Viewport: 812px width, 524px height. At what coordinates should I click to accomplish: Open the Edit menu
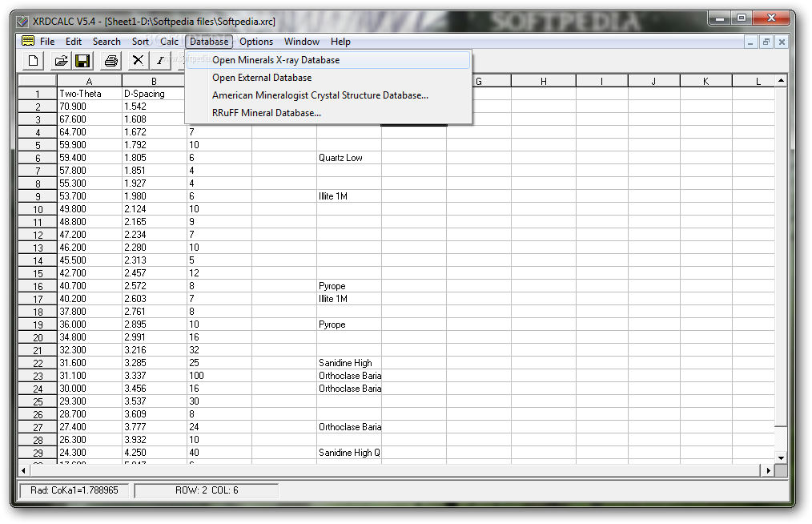click(x=74, y=42)
